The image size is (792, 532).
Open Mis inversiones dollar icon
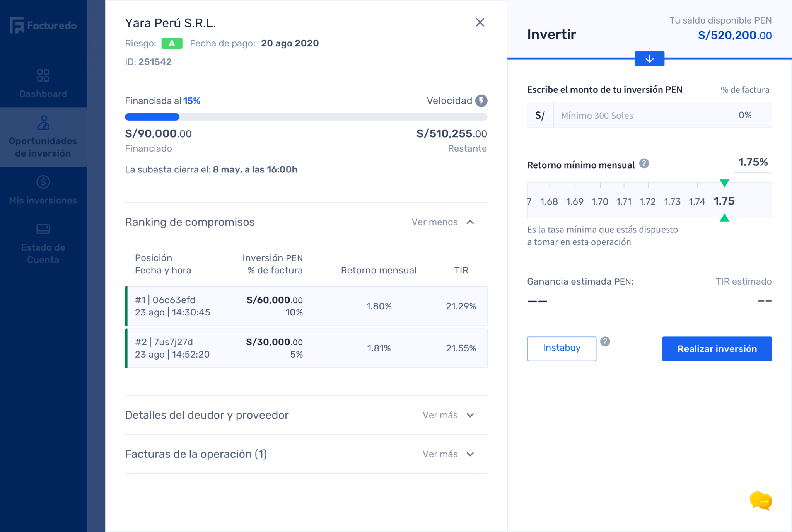tap(43, 182)
